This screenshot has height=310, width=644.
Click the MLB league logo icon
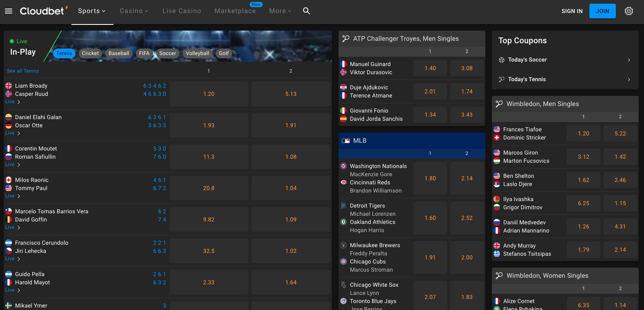346,141
